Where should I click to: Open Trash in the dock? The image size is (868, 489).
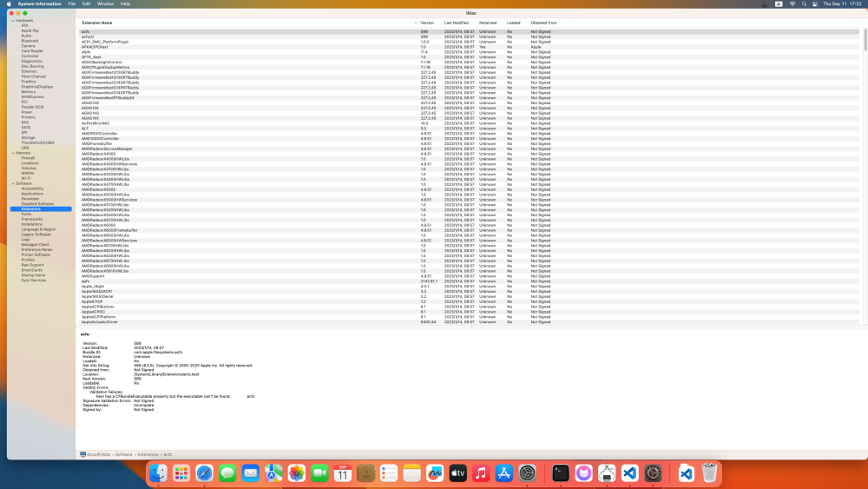click(x=709, y=473)
